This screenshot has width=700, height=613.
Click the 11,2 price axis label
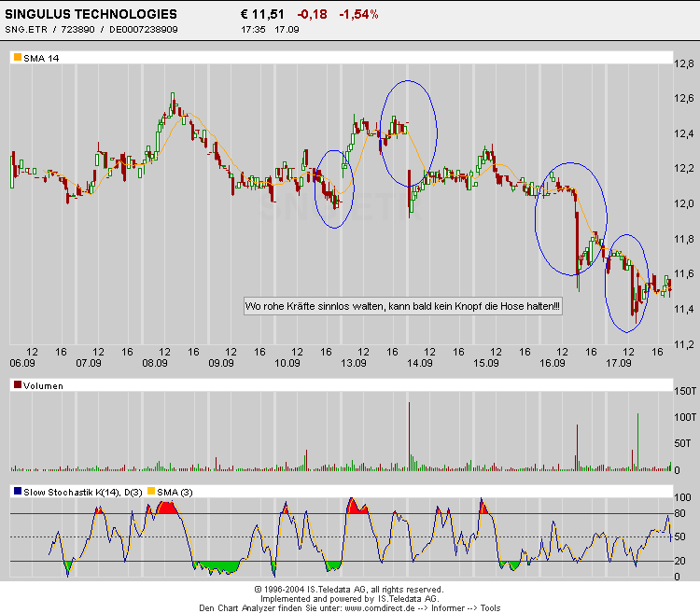pyautogui.click(x=684, y=344)
